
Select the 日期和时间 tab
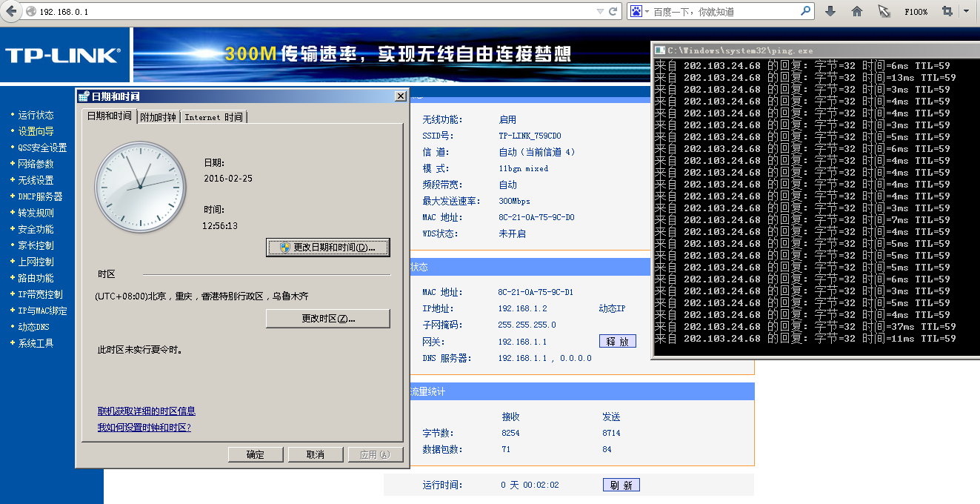pyautogui.click(x=109, y=116)
